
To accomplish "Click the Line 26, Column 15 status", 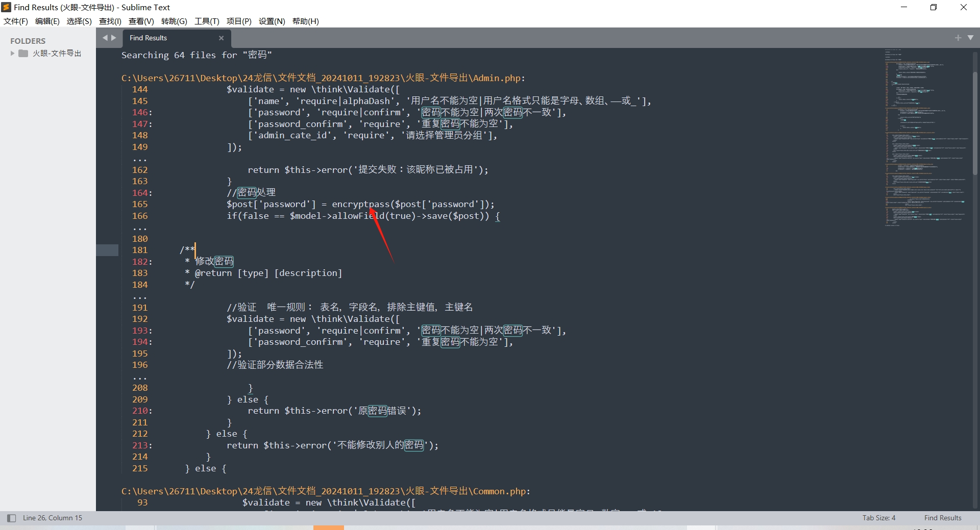I will pyautogui.click(x=53, y=518).
